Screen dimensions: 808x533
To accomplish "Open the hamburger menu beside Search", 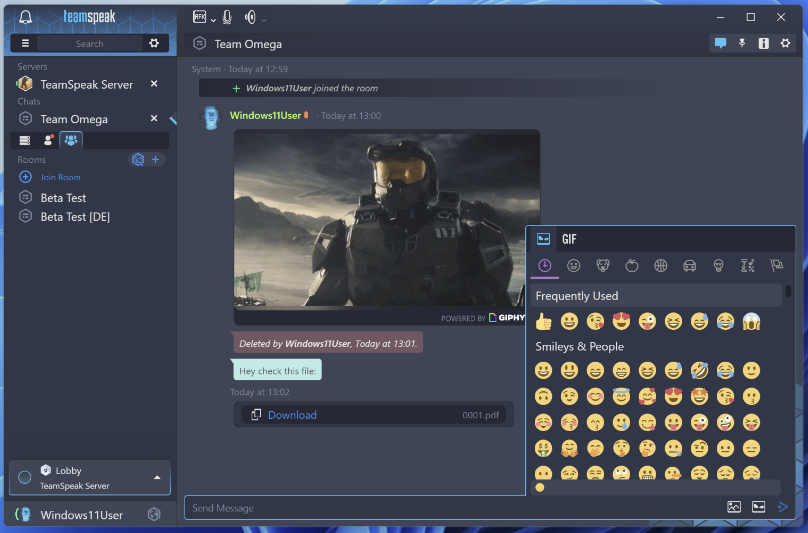I will click(x=25, y=43).
